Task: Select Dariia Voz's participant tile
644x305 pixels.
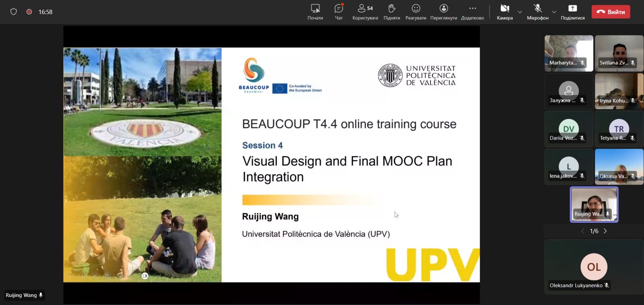Action: [569, 129]
